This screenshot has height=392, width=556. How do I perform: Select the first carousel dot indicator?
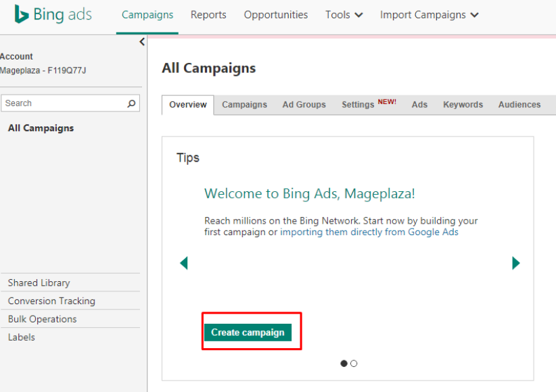coord(344,364)
